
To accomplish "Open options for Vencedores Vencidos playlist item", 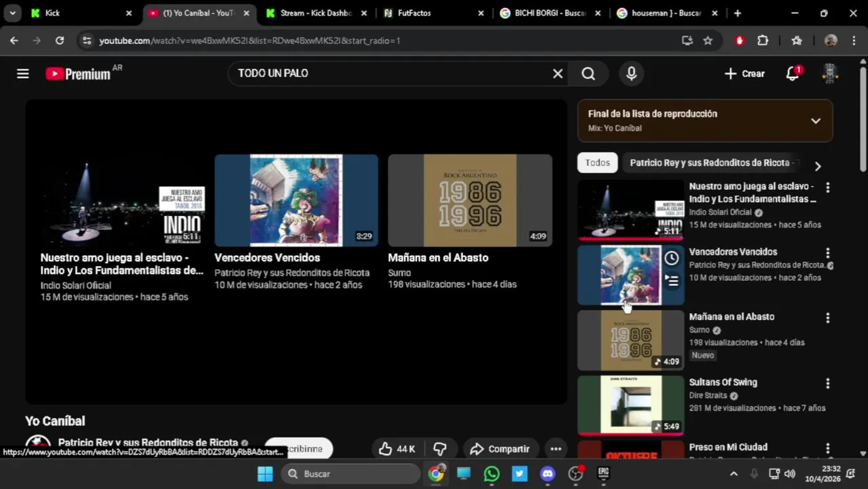I will click(827, 253).
